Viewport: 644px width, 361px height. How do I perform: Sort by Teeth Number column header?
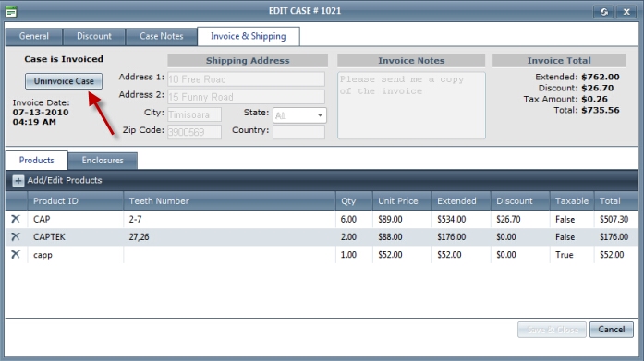(229, 201)
